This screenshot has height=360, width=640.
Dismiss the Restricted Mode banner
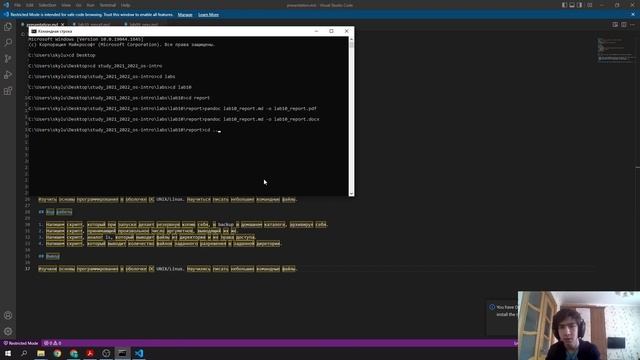[x=633, y=14]
